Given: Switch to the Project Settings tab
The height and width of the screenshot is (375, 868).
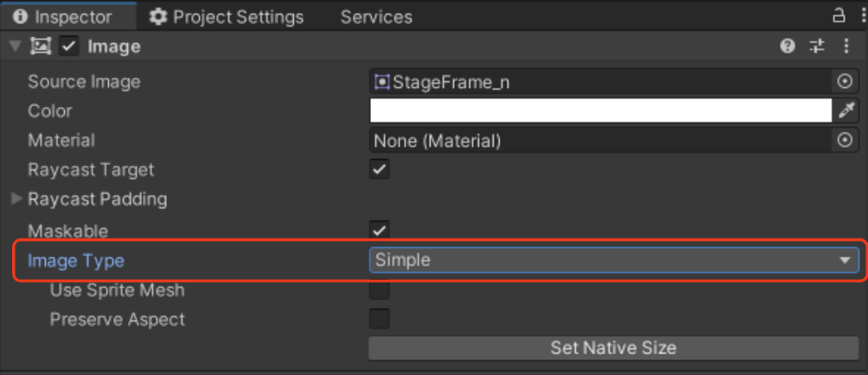Looking at the screenshot, I should [227, 16].
